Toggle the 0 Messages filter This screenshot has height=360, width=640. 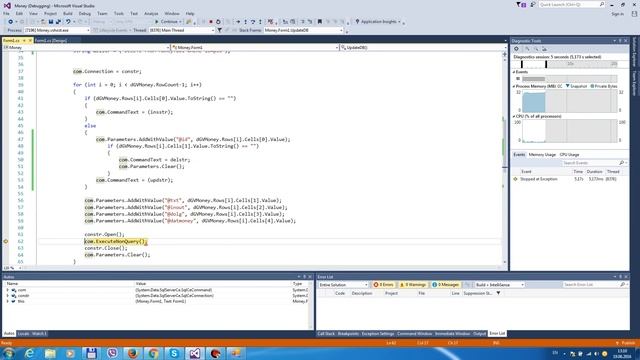[x=445, y=284]
